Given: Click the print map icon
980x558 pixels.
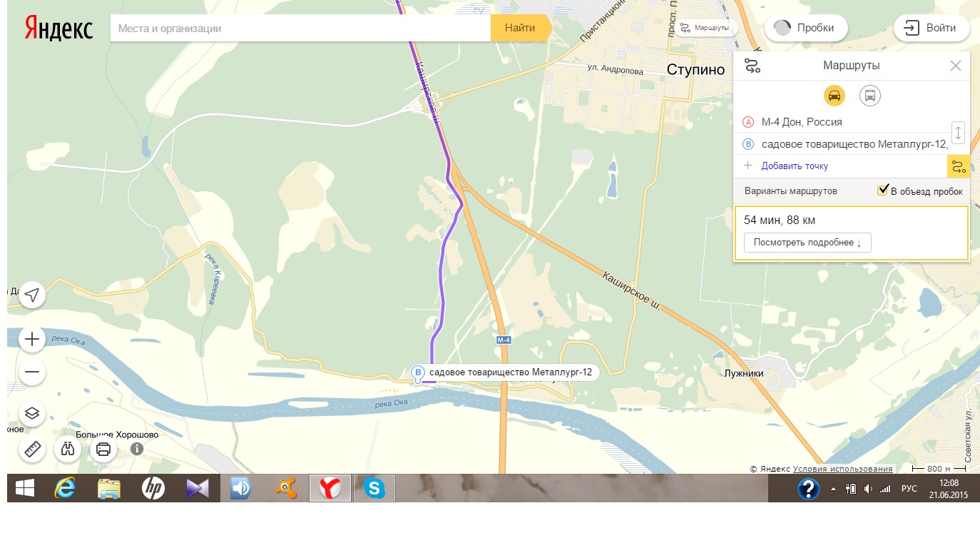Looking at the screenshot, I should [103, 450].
